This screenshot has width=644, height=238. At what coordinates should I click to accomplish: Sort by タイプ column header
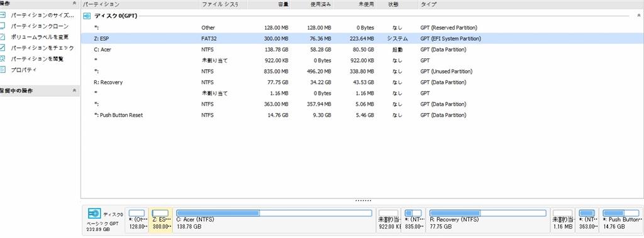tap(530, 4)
